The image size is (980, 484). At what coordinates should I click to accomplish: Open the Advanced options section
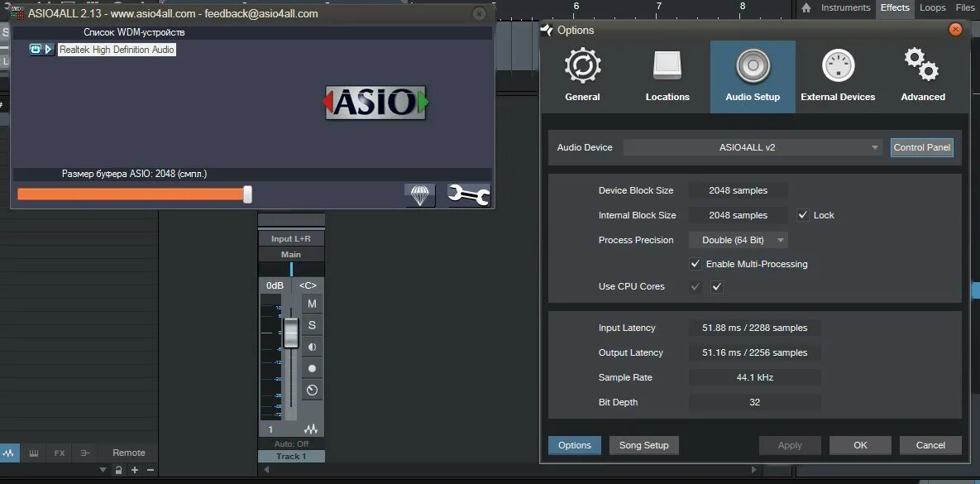[922, 76]
